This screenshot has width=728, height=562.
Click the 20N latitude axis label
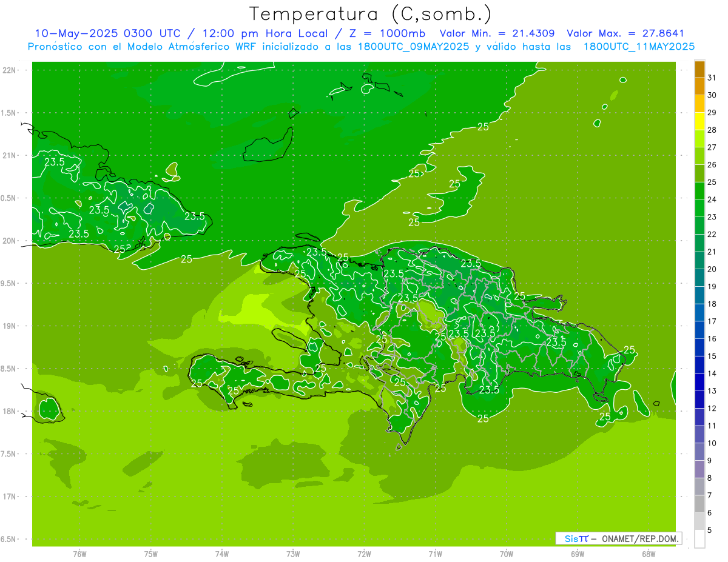tap(10, 241)
